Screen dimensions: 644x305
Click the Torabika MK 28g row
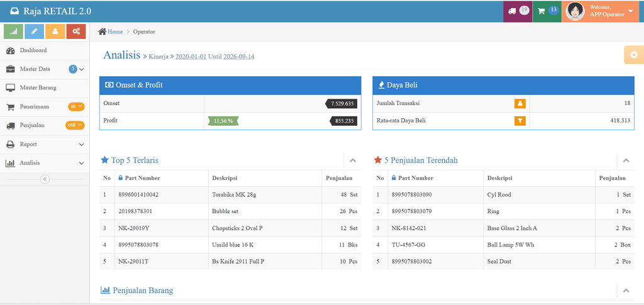(x=230, y=195)
